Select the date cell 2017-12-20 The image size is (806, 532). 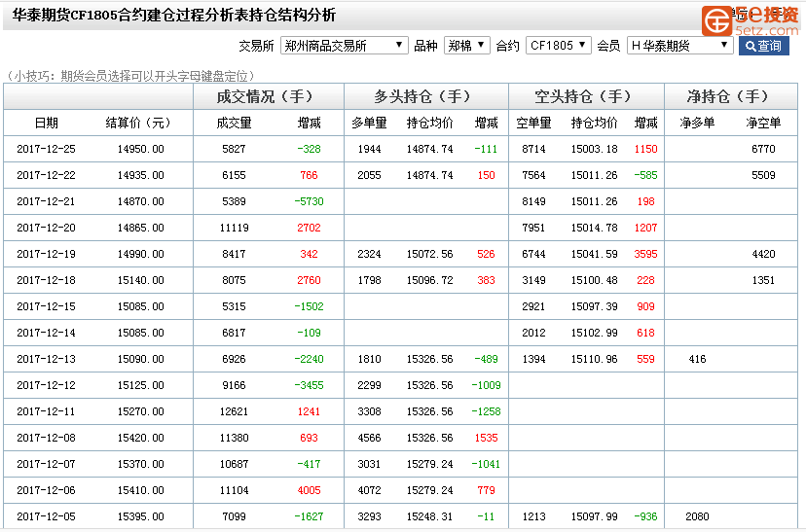click(x=47, y=228)
